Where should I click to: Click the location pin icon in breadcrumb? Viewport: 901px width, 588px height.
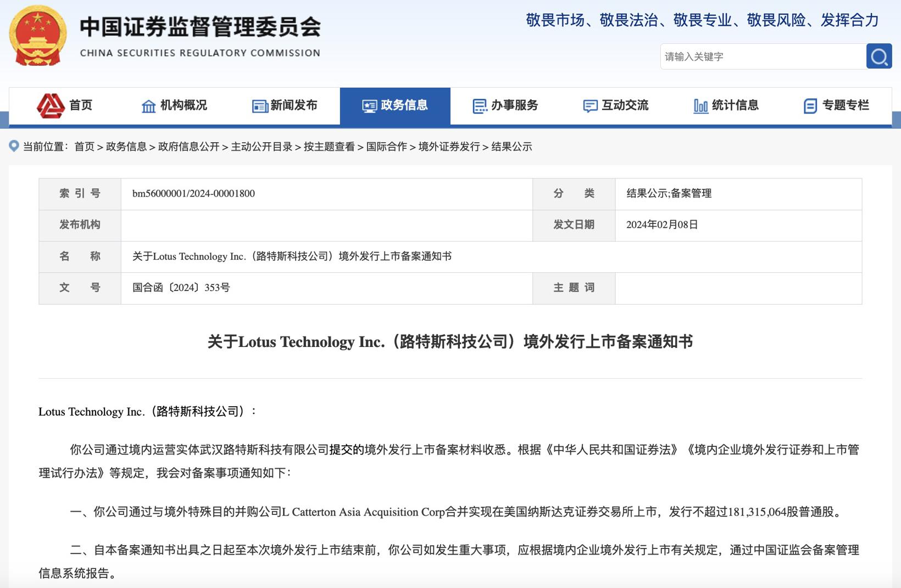click(x=14, y=146)
